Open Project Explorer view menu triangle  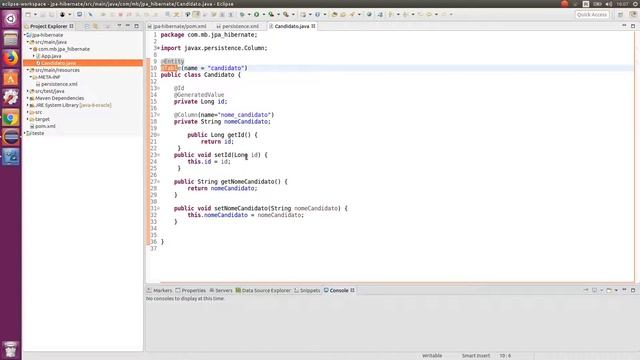[119, 26]
